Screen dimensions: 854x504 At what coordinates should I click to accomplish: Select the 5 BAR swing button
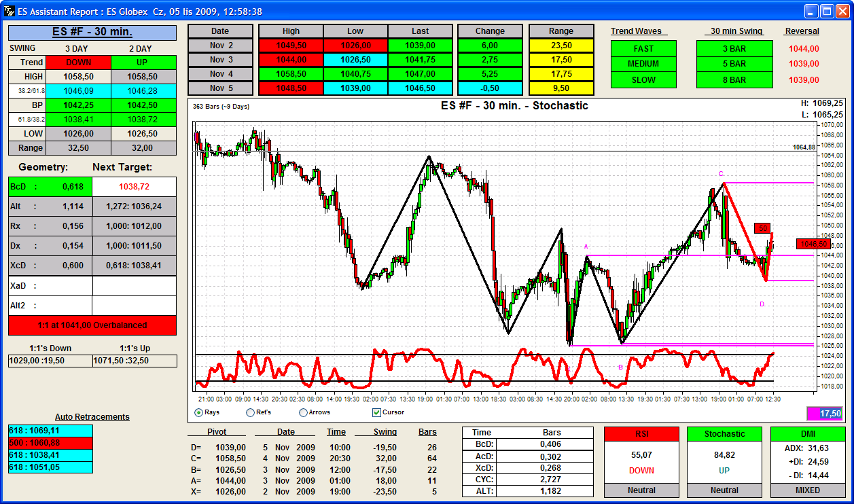[734, 64]
